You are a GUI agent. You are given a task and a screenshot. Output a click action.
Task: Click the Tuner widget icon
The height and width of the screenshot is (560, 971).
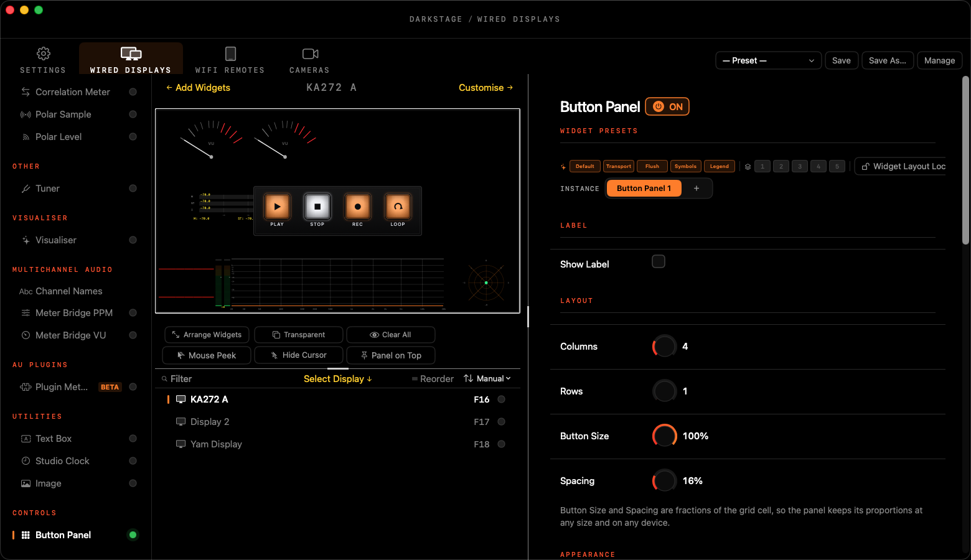tap(26, 189)
